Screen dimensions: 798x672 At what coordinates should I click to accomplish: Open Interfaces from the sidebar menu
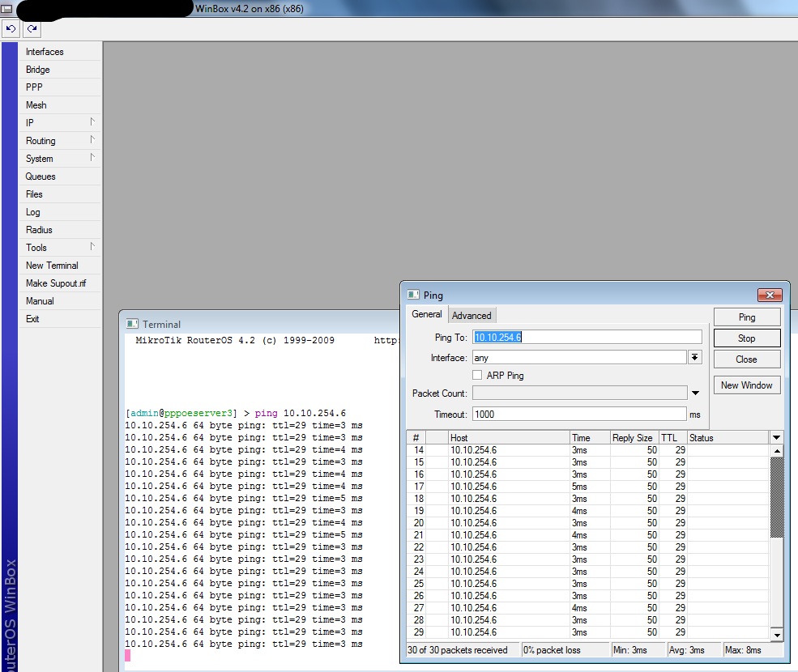[45, 52]
